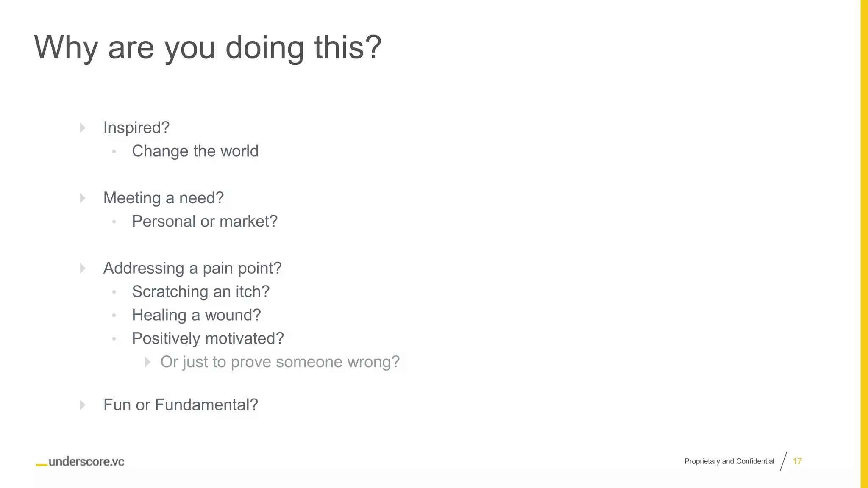Select the slide title Why are you doing this?
This screenshot has width=868, height=488.
point(208,47)
